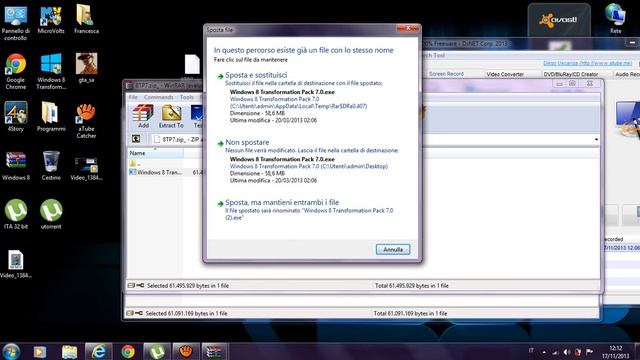Open utorrent desktop icon
640x360 pixels.
(51, 215)
